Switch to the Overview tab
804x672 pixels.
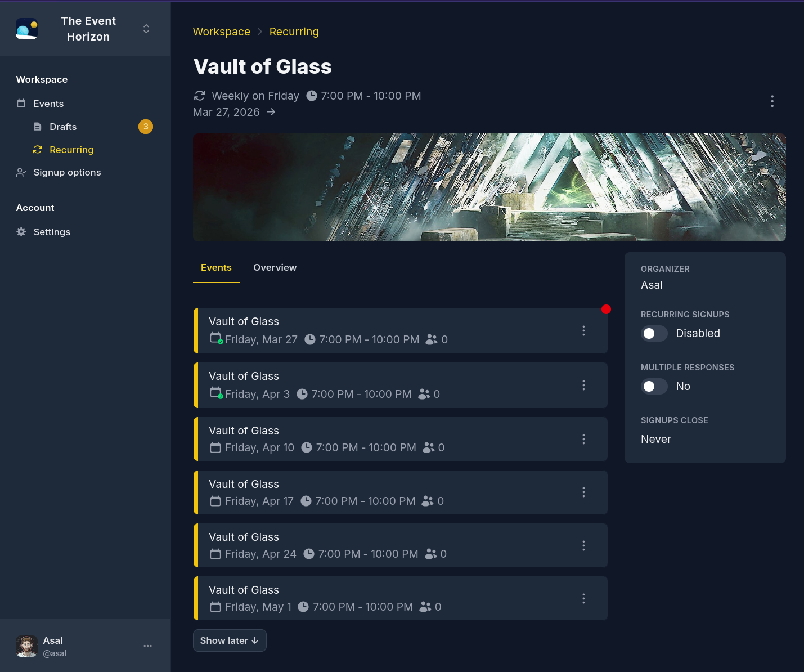275,267
